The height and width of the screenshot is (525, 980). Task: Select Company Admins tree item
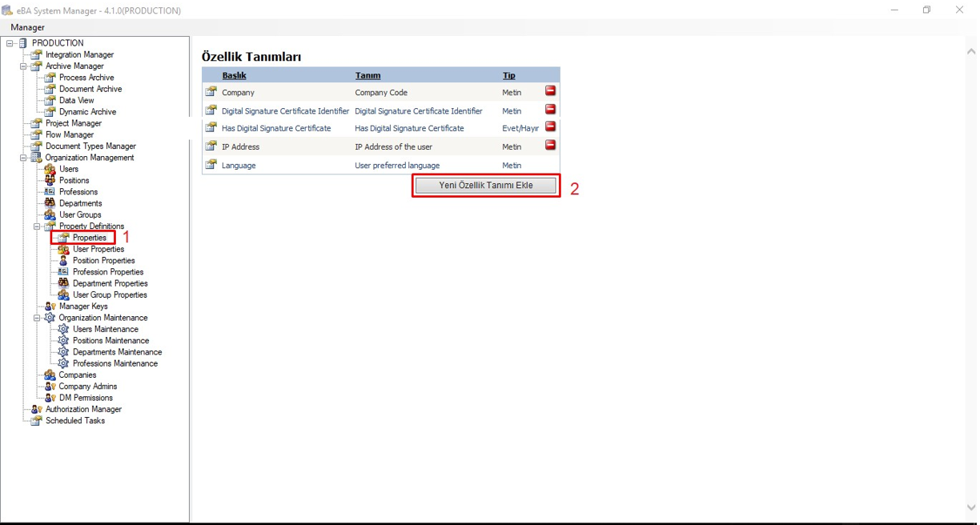[x=88, y=386]
